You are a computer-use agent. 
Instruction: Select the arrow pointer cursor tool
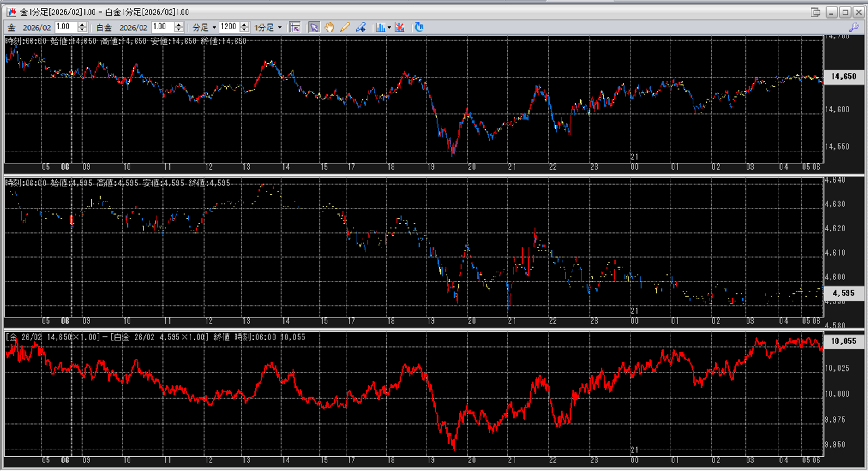tap(314, 27)
